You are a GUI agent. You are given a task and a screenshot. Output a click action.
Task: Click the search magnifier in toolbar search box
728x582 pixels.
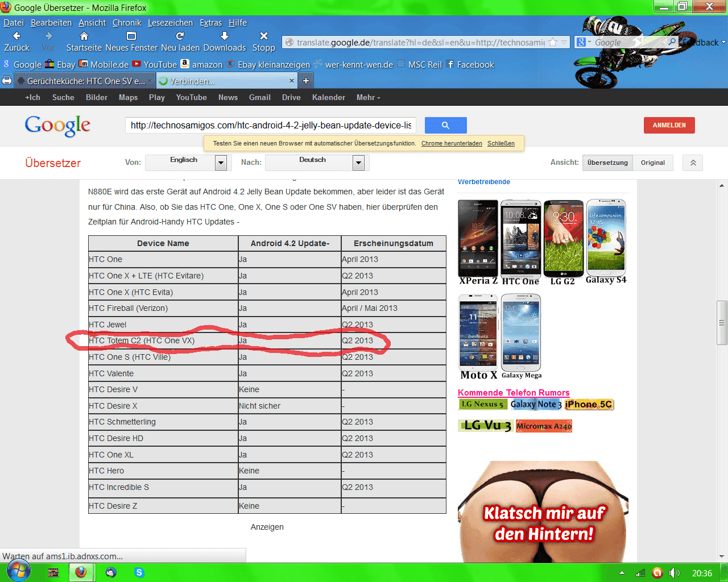coord(672,42)
